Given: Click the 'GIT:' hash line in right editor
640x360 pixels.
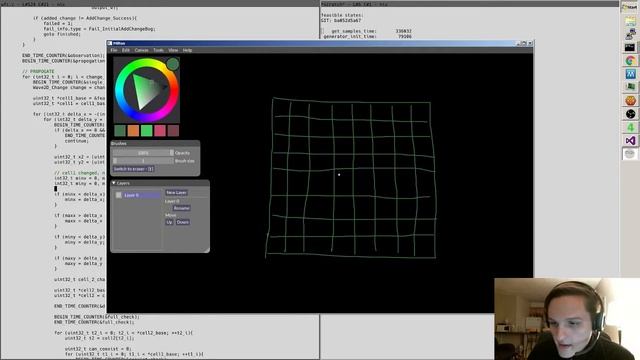Looking at the screenshot, I should click(341, 20).
